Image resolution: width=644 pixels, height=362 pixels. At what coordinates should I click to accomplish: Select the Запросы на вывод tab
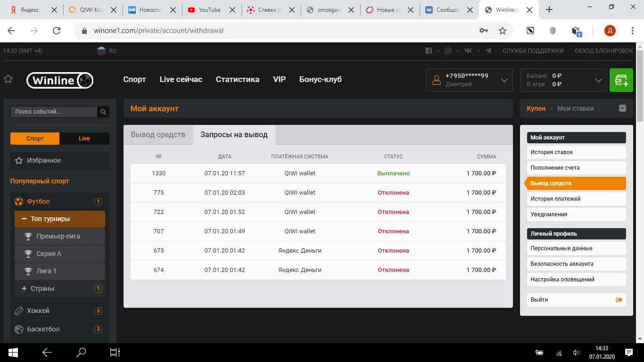(234, 135)
